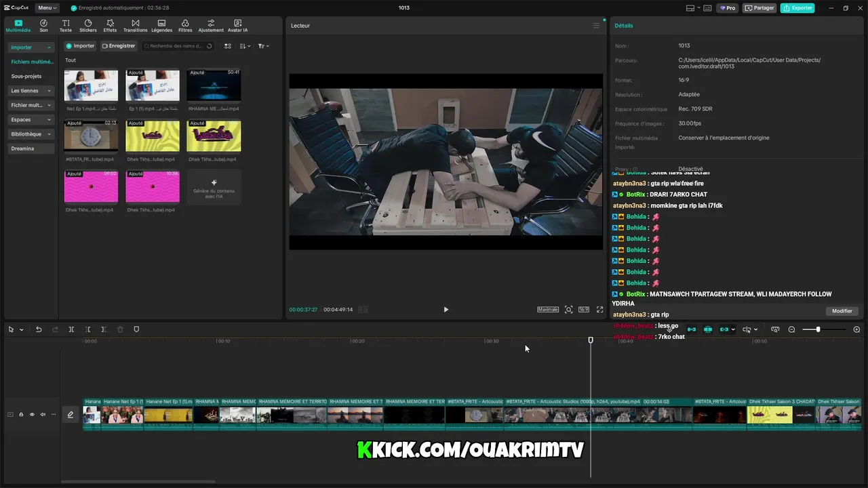Click the green Importer button
868x488 pixels.
[80, 46]
